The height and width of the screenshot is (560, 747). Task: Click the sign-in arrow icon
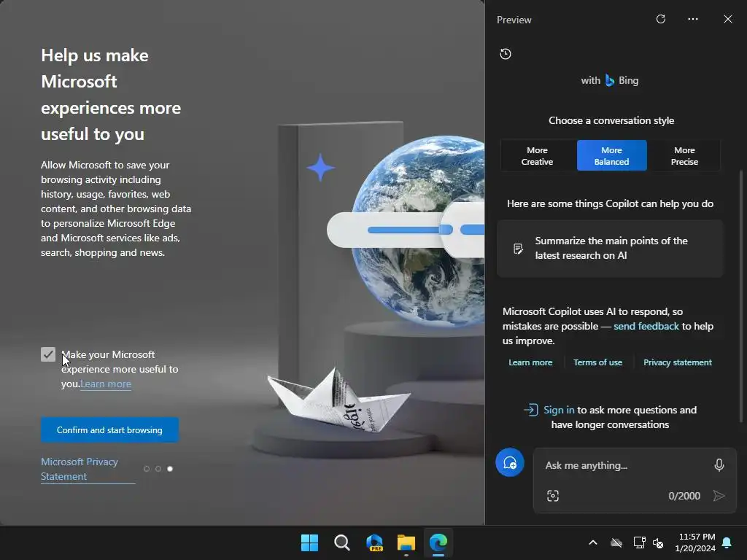click(x=531, y=410)
